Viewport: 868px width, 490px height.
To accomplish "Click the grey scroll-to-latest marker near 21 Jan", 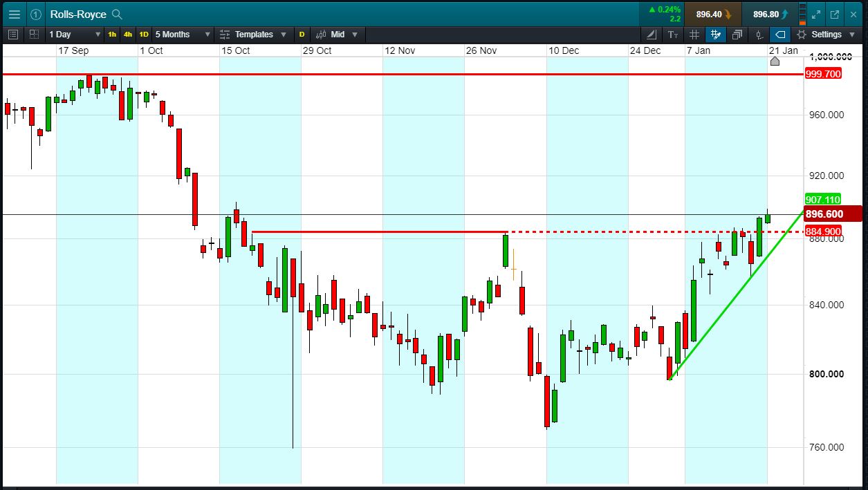I will click(775, 62).
